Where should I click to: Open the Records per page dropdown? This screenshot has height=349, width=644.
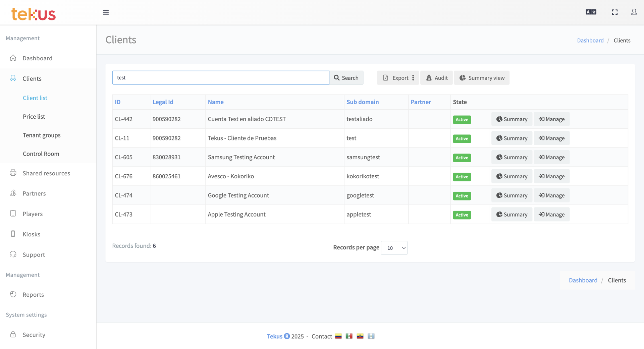coord(394,248)
